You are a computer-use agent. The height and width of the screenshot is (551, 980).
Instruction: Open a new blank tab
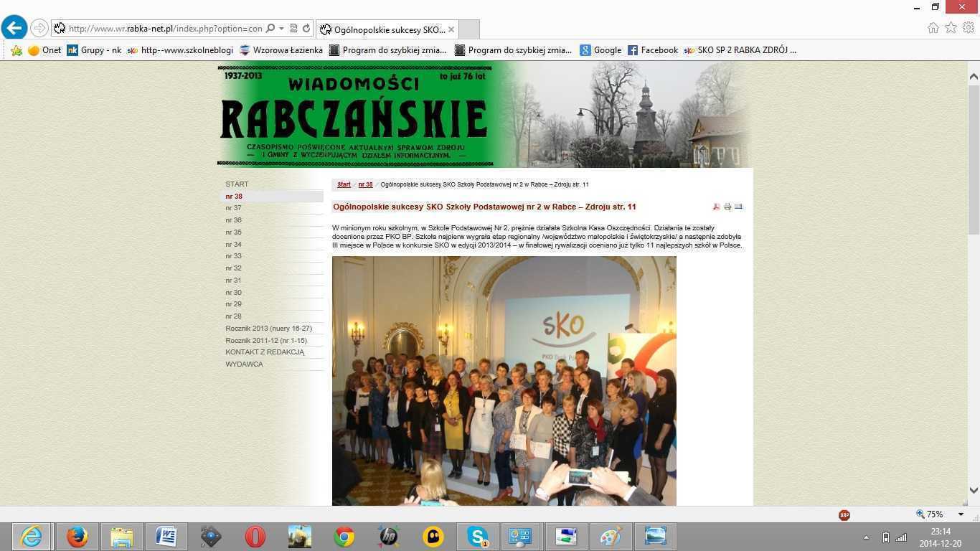click(468, 29)
